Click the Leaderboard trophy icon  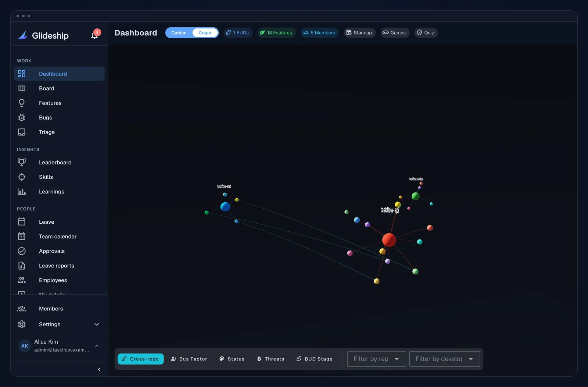(22, 162)
